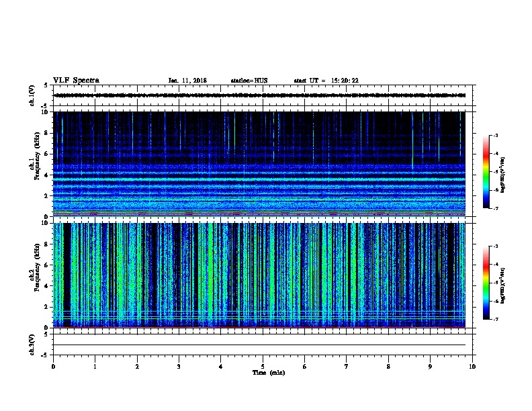Click the "6" kHz tick on ch.2 axis
This screenshot has height=411, width=532.
pos(47,265)
